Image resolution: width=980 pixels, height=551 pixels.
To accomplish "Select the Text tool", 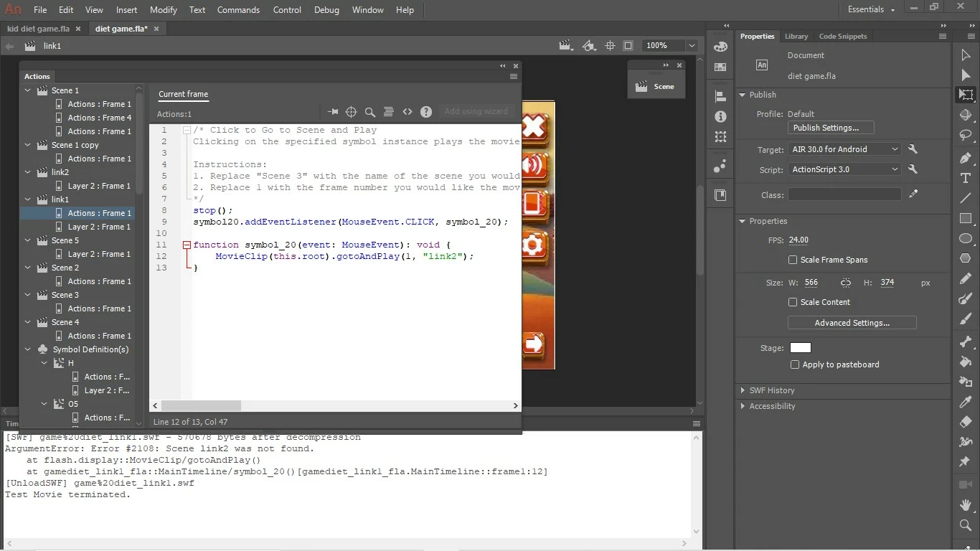I will pyautogui.click(x=966, y=178).
